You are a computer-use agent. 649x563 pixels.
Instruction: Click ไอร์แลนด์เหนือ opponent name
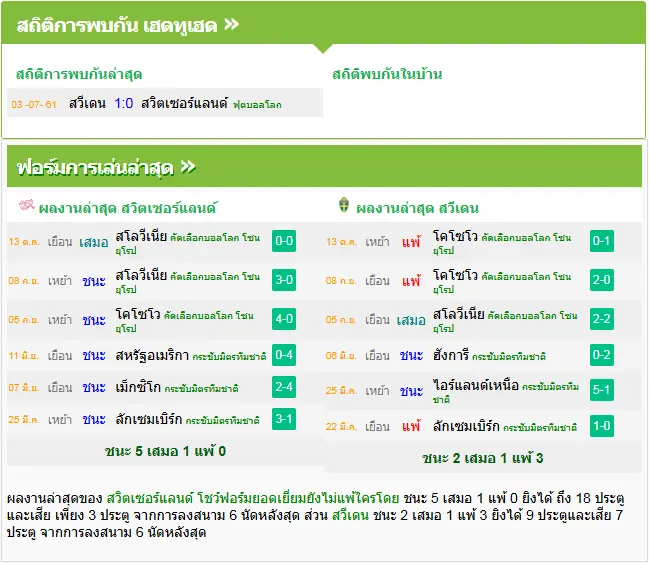click(476, 385)
